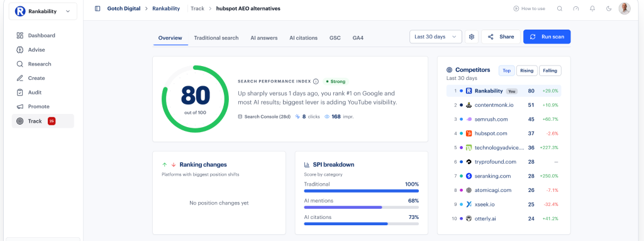Select Track in the sidebar
This screenshot has width=644, height=241.
pyautogui.click(x=43, y=121)
